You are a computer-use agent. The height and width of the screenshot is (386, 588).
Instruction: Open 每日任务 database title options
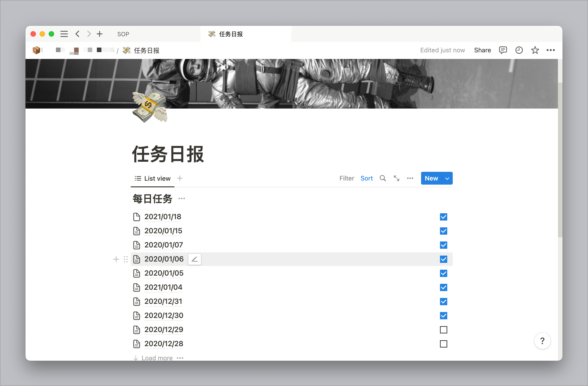(182, 198)
